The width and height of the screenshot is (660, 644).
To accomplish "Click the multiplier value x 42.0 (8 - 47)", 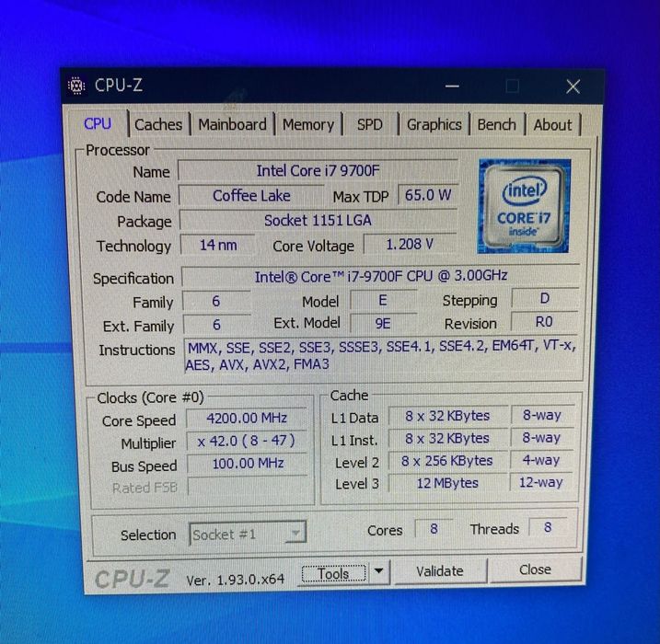I will pos(247,441).
